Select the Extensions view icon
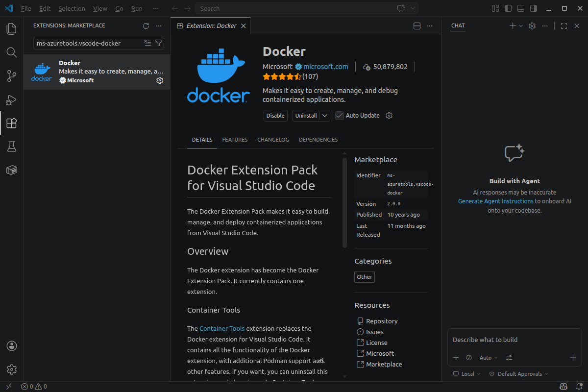588x392 pixels. click(x=12, y=123)
